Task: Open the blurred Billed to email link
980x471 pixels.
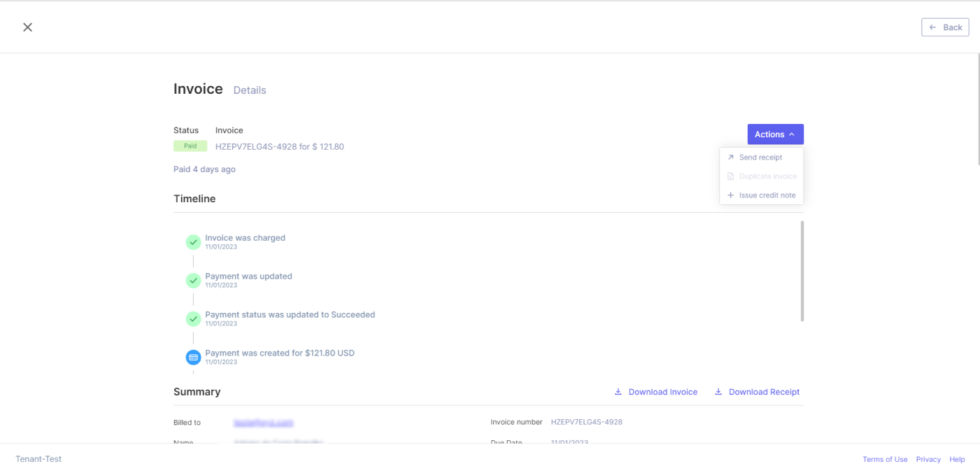Action: 263,423
